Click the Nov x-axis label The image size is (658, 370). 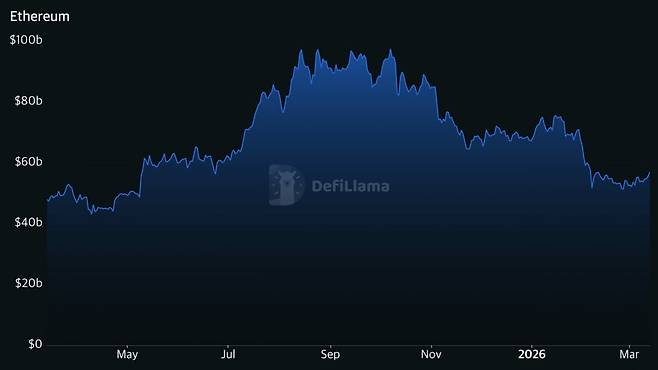pyautogui.click(x=431, y=354)
